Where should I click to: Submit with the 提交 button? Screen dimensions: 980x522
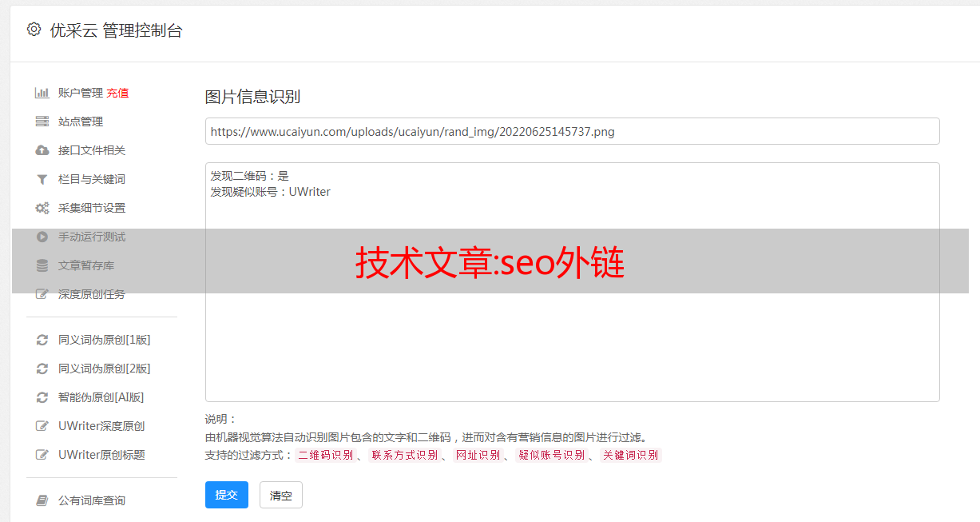[227, 495]
